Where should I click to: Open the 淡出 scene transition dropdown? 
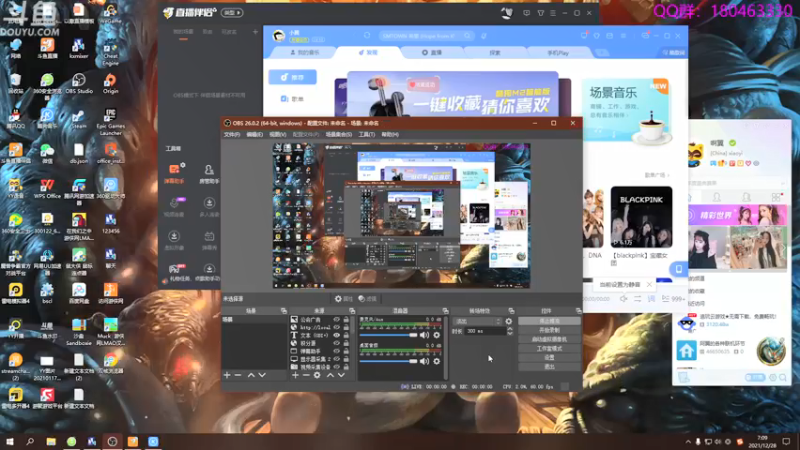[x=477, y=321]
